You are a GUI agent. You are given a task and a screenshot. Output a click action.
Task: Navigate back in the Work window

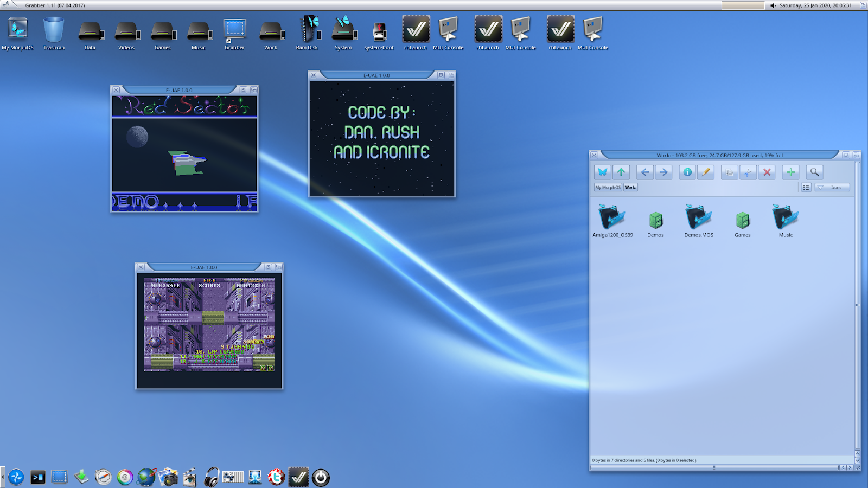coord(645,172)
